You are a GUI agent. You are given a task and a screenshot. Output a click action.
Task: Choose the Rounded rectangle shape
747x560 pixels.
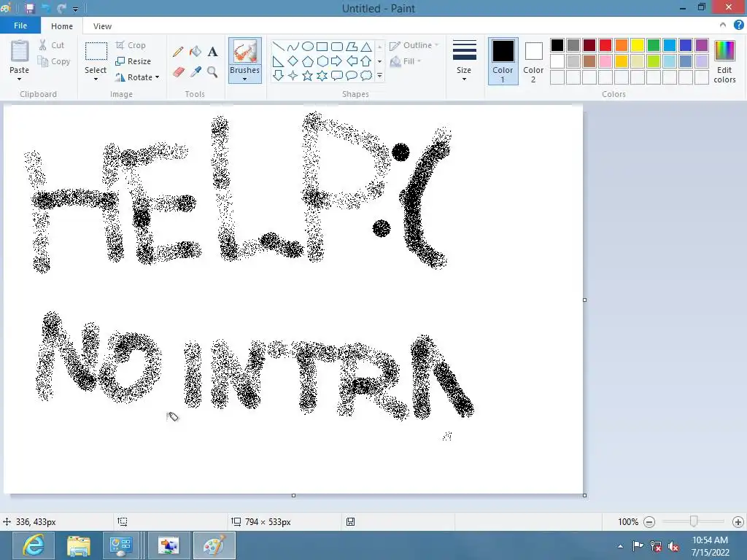click(337, 46)
